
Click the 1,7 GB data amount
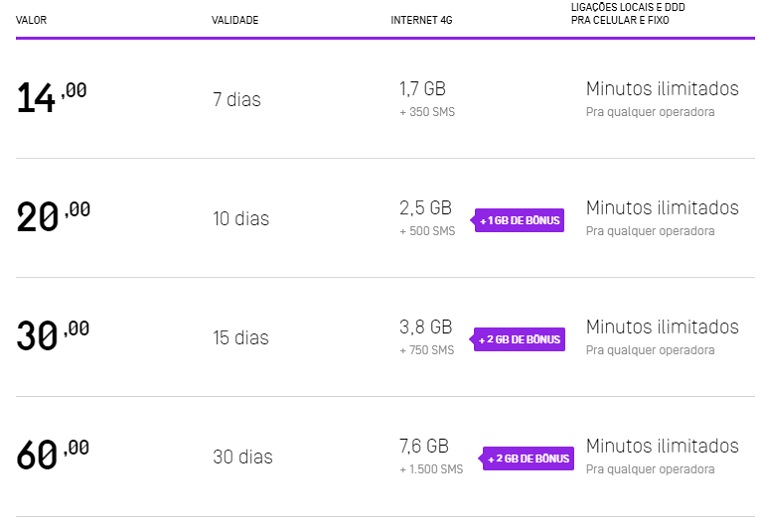(422, 89)
